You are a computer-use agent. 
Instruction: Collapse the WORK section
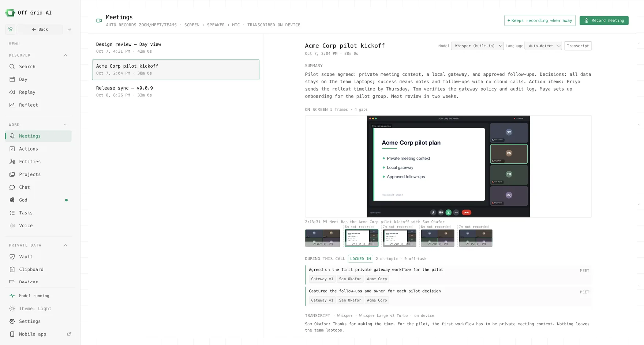coord(65,125)
